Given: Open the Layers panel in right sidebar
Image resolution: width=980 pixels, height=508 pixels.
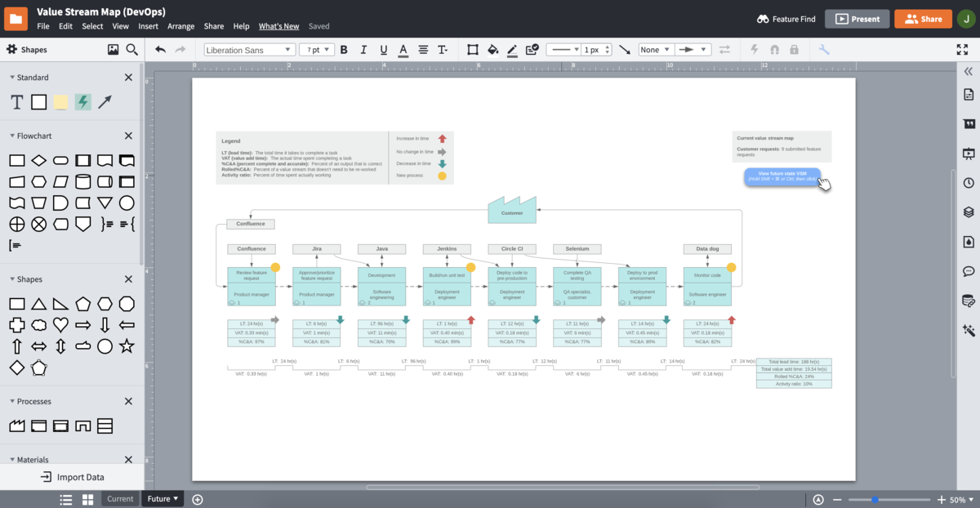Looking at the screenshot, I should (969, 212).
